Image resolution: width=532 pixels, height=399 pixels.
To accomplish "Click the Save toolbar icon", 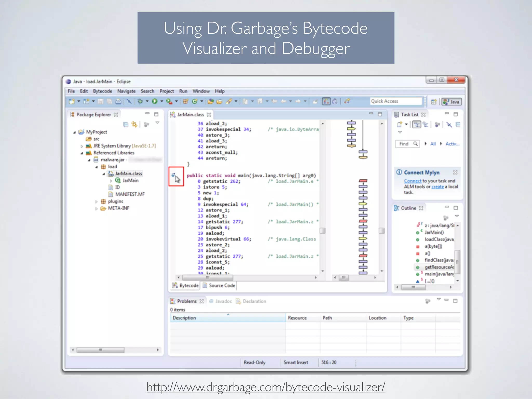I will pyautogui.click(x=101, y=101).
